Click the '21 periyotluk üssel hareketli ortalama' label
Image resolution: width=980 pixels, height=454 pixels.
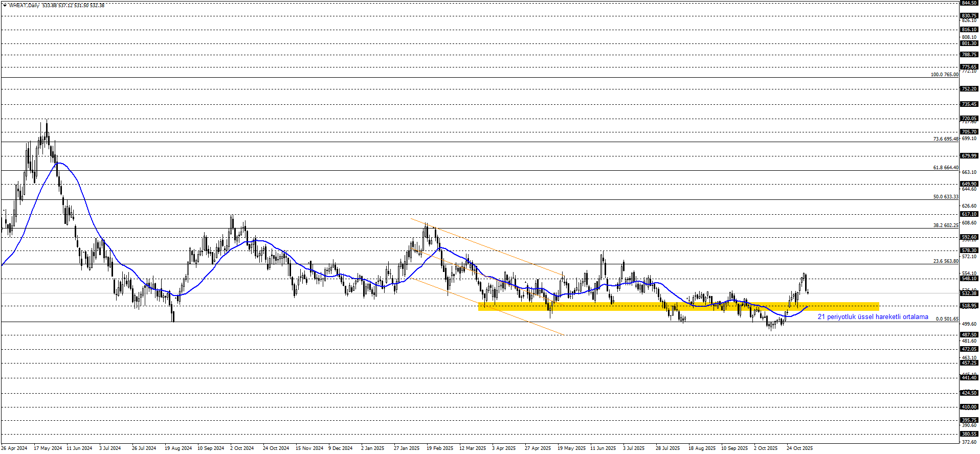point(873,317)
